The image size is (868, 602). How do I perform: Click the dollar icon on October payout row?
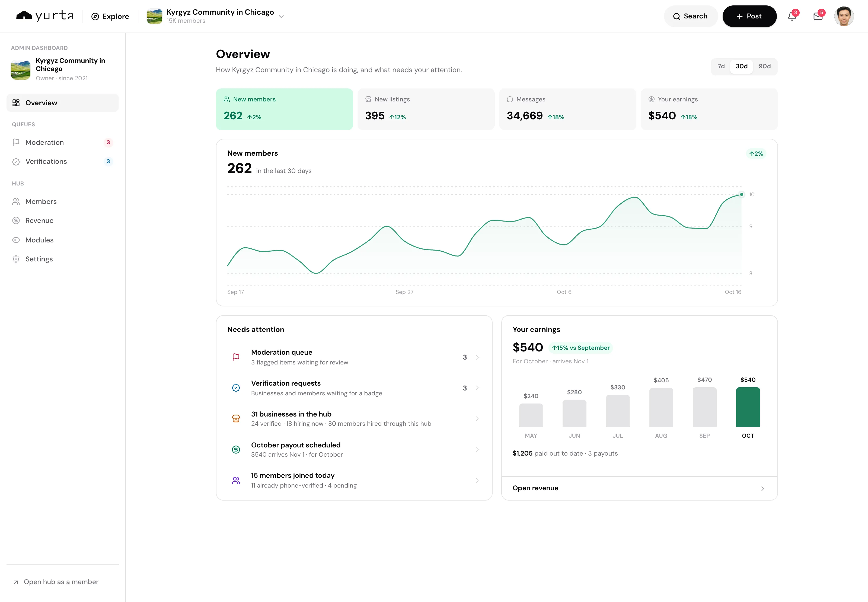(x=236, y=450)
